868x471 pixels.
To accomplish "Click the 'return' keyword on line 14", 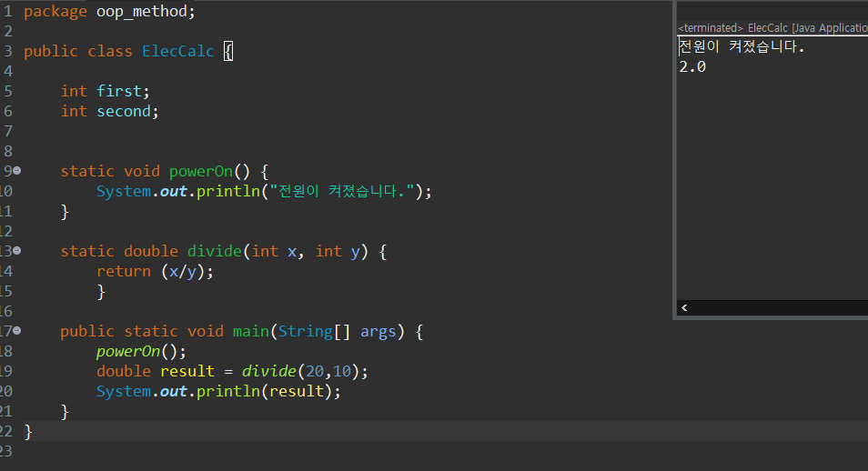I will click(124, 271).
